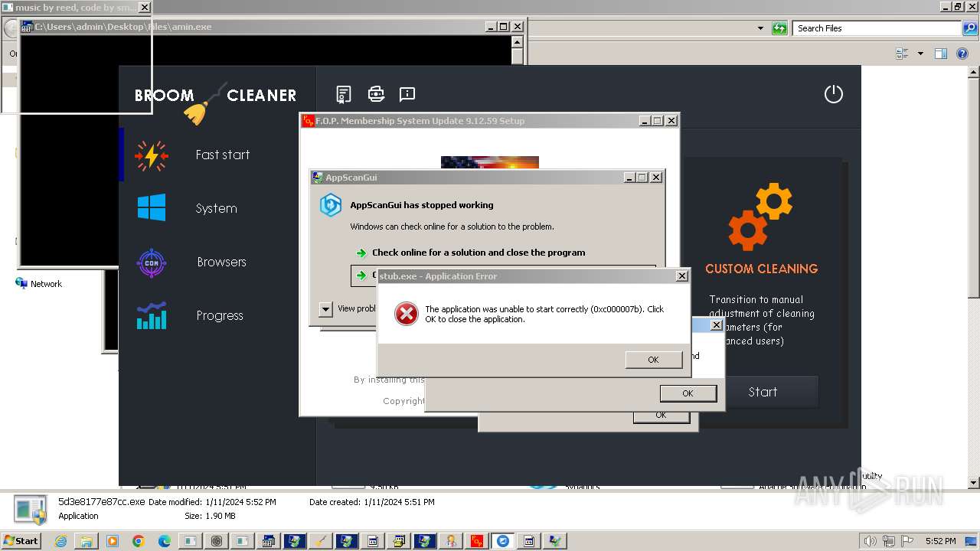The height and width of the screenshot is (551, 980).
Task: Click the file name 5d3e8177e87cc.exe text
Action: [101, 502]
